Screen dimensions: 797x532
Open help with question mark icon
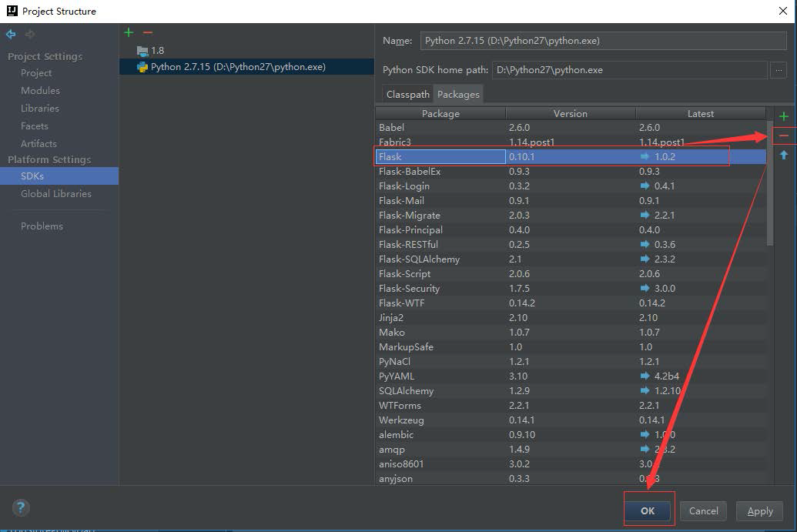(20, 507)
